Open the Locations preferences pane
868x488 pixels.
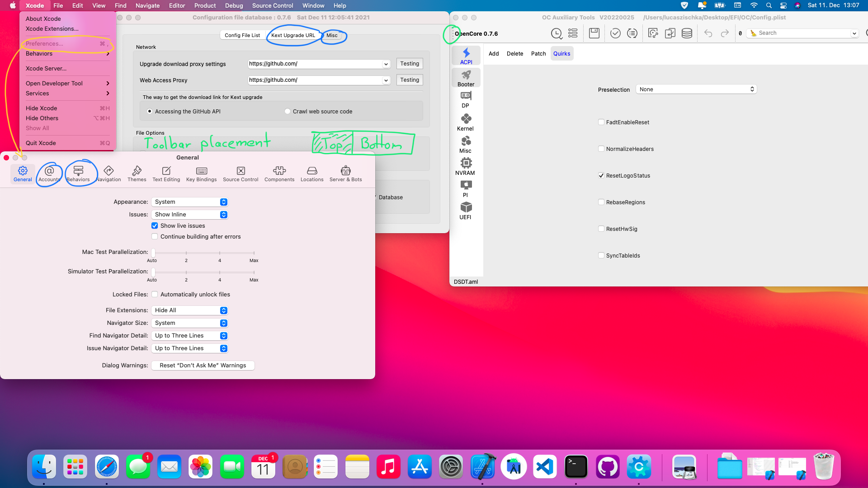click(x=312, y=174)
